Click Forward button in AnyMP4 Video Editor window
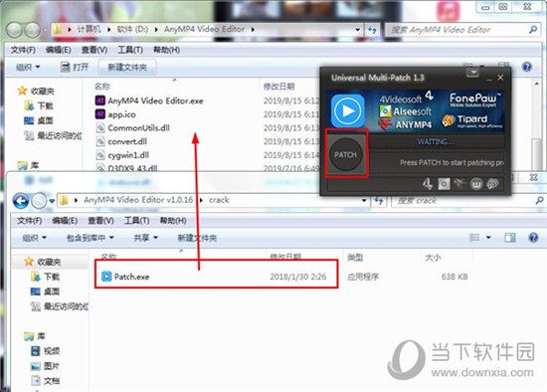 coord(33,30)
